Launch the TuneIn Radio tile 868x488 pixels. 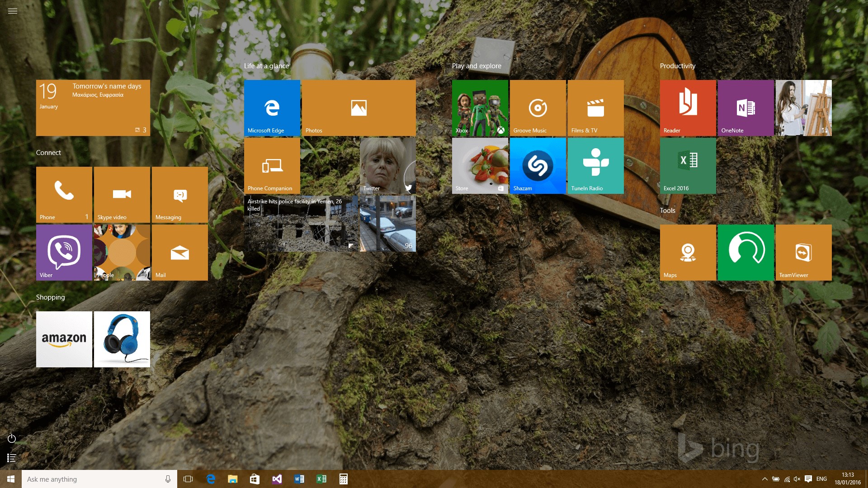595,166
